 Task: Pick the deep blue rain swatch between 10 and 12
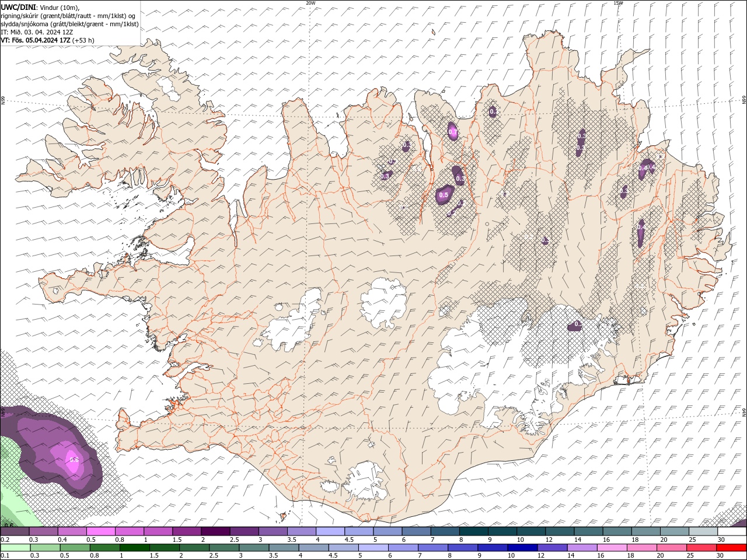click(522, 548)
